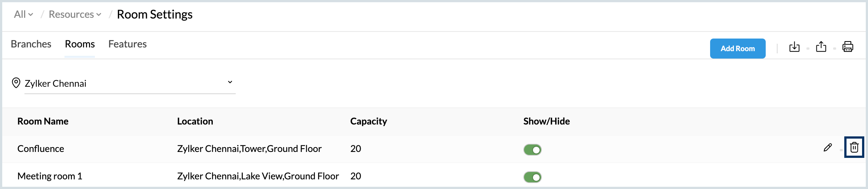Select the Rooms tab
Screen dimensions: 868x189
[80, 44]
